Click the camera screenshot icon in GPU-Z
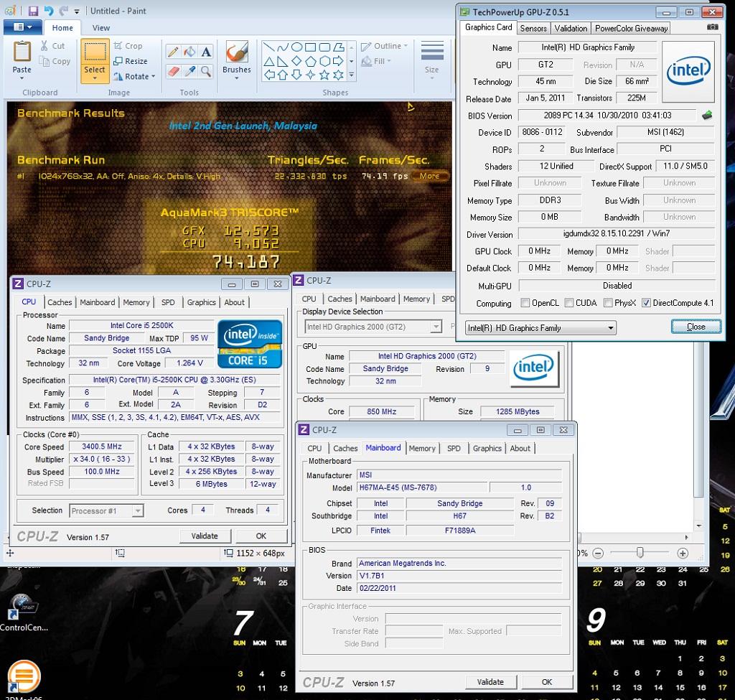 tap(713, 27)
